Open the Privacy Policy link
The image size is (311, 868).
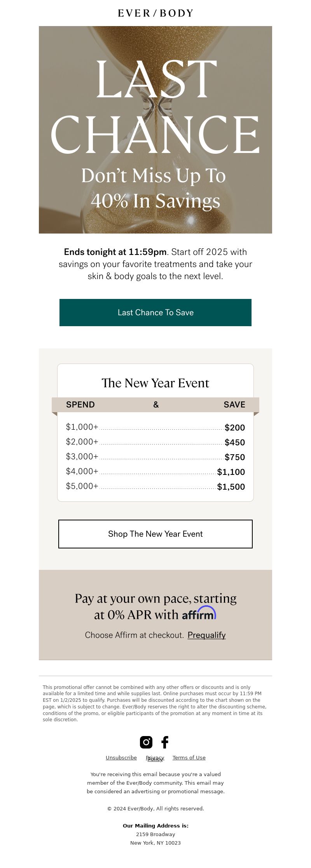[155, 758]
